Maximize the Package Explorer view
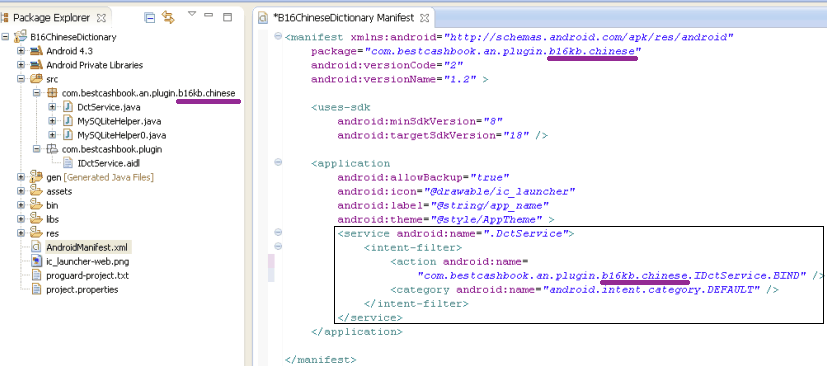 (x=228, y=17)
